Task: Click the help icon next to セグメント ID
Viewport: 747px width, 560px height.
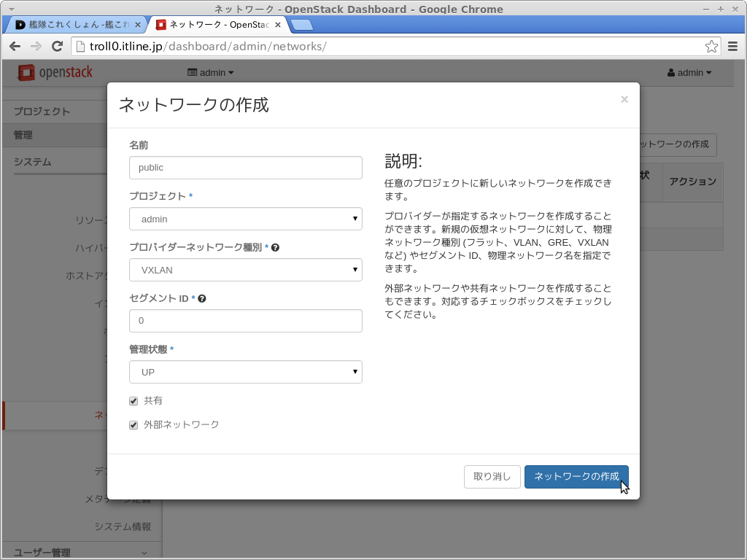Action: pos(202,299)
